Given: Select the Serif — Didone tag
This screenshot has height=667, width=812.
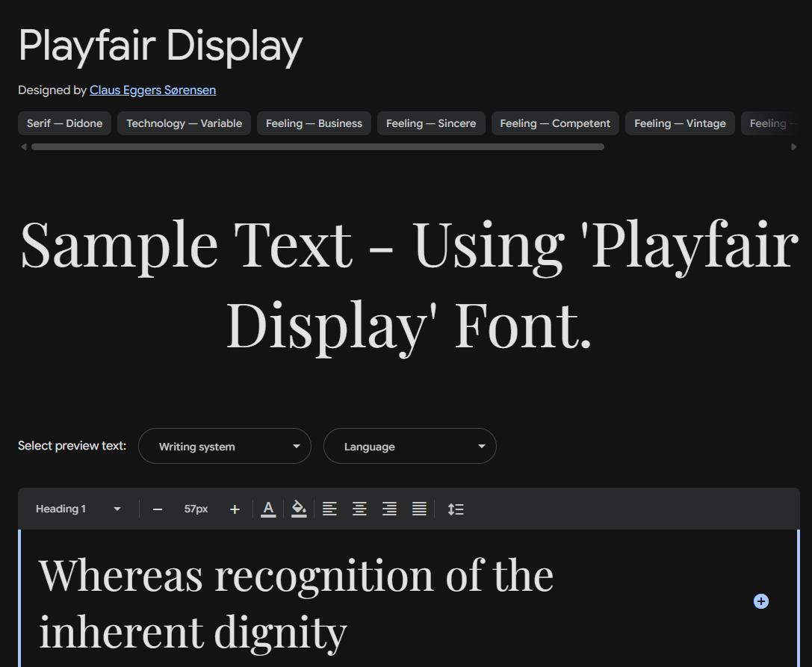Looking at the screenshot, I should (x=65, y=123).
